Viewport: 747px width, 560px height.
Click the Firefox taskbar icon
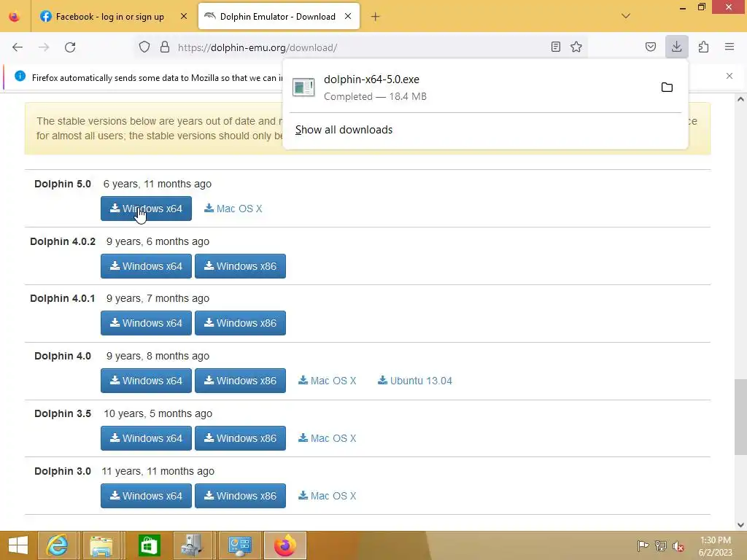point(285,545)
